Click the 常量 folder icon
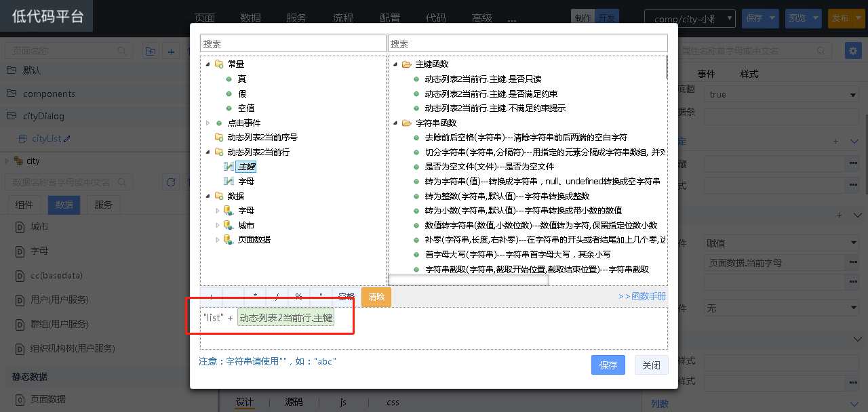Screen dimensions: 868x412 [x=218, y=64]
